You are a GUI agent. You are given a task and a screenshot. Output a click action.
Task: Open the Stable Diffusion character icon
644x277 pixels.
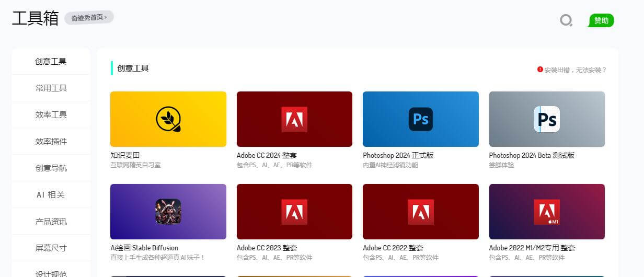tap(168, 212)
